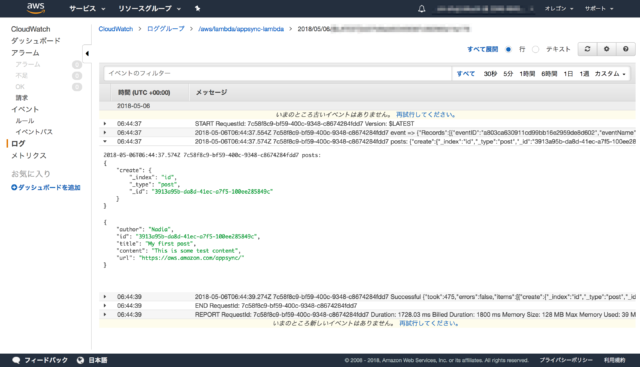Image resolution: width=640 pixels, height=367 pixels.
Task: Open the カスタム custom time range dropdown
Action: click(x=610, y=74)
